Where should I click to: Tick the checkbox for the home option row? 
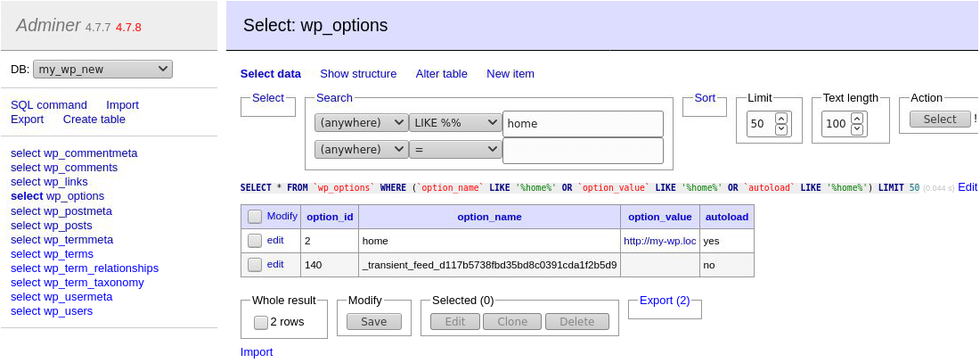tap(255, 241)
